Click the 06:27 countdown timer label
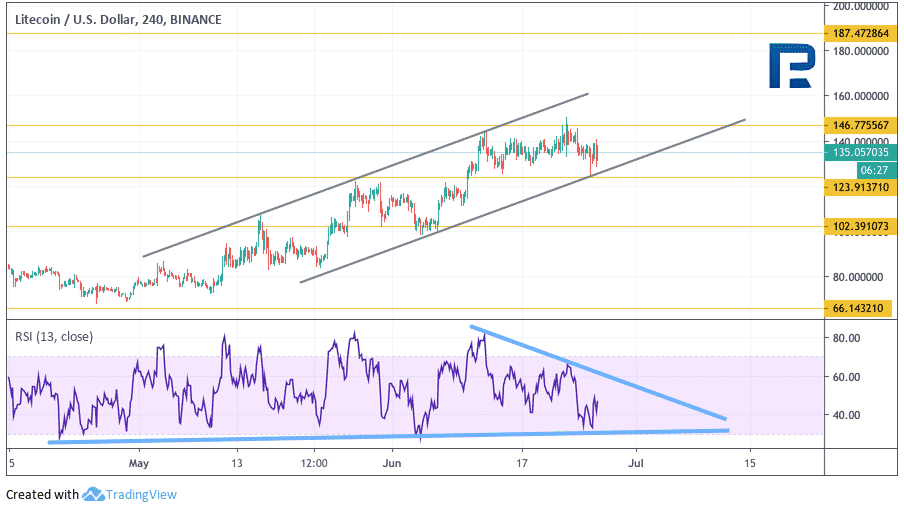This screenshot has width=904, height=512. coord(874,170)
